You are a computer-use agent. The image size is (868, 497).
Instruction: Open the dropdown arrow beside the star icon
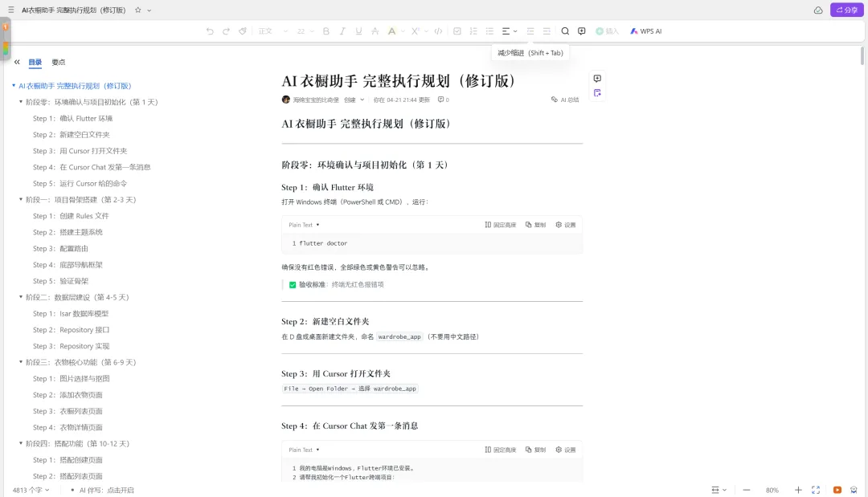point(149,10)
